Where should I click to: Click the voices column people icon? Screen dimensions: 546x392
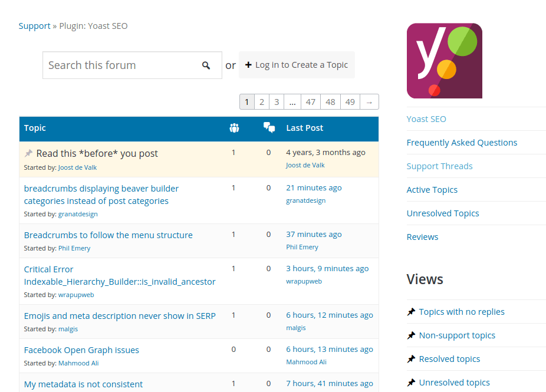point(234,128)
